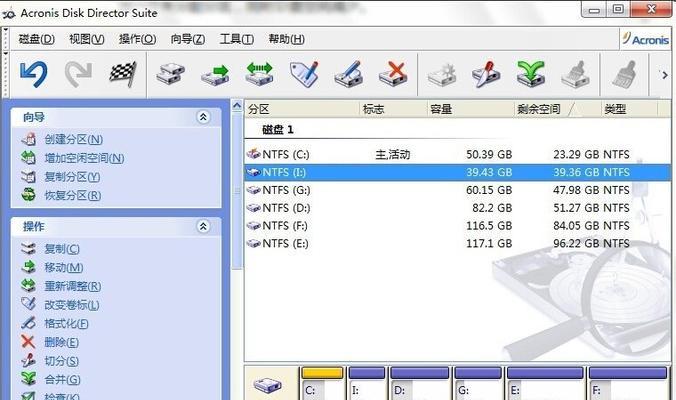Click 恢复分区(R) wizard link
The image size is (676, 400).
coord(72,195)
